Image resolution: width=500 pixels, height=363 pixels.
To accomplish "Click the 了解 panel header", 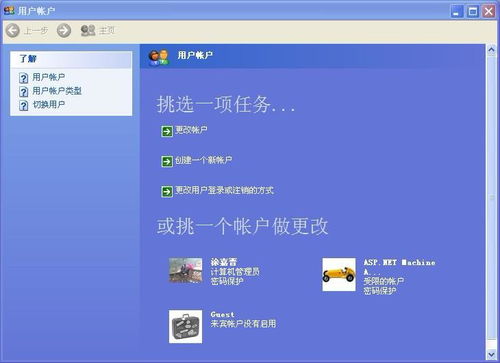I will 71,59.
